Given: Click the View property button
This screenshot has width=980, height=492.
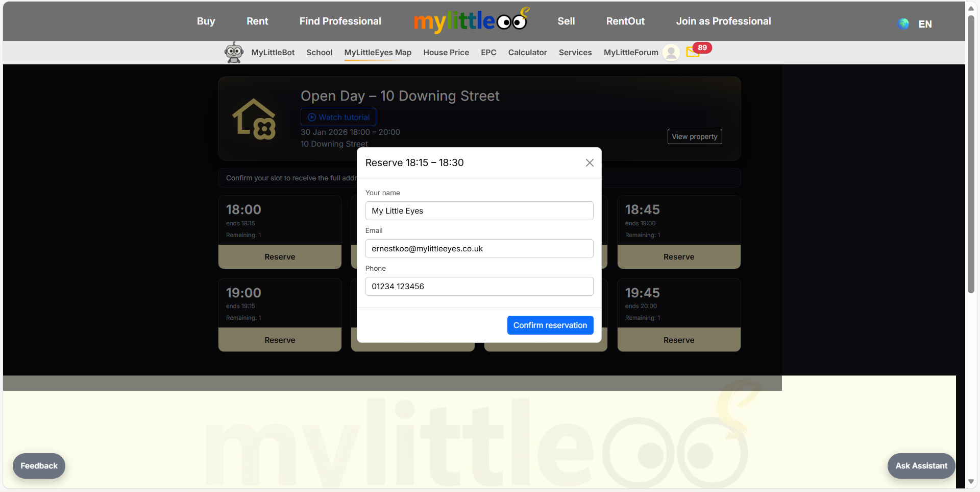Looking at the screenshot, I should pyautogui.click(x=694, y=136).
